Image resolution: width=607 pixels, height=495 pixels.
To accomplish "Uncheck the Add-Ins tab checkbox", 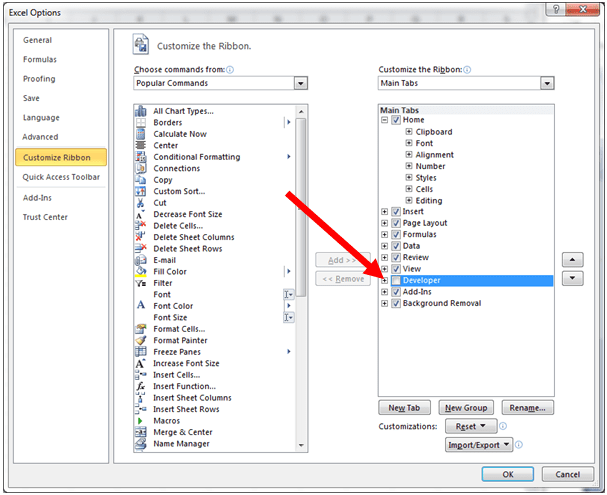I will pyautogui.click(x=396, y=292).
